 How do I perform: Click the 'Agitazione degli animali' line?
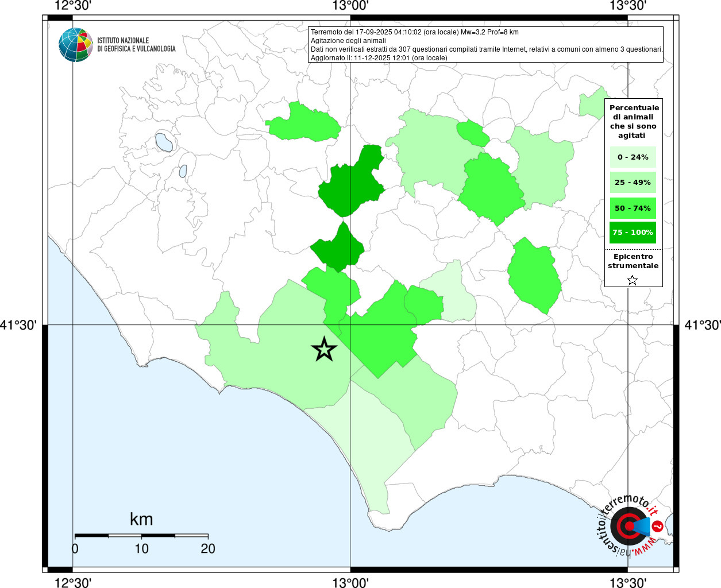point(348,41)
